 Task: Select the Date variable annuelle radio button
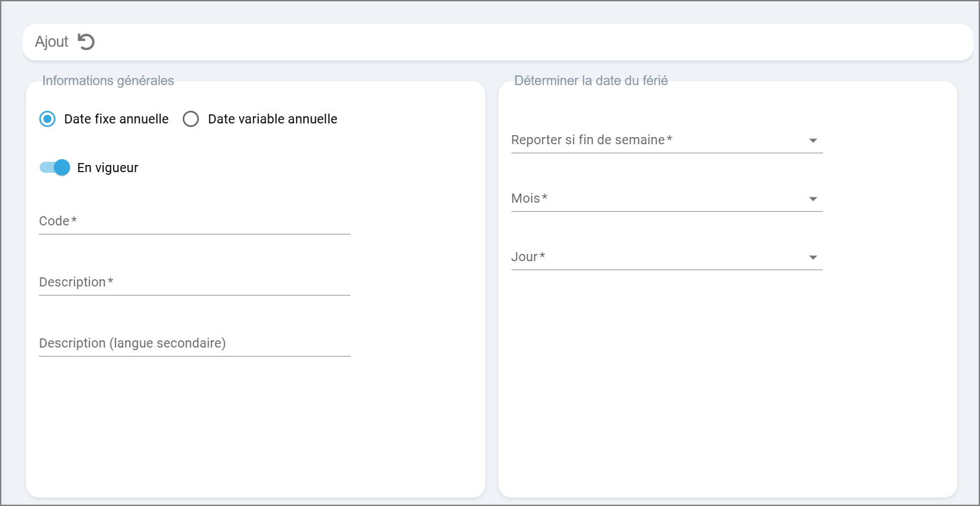(x=191, y=120)
